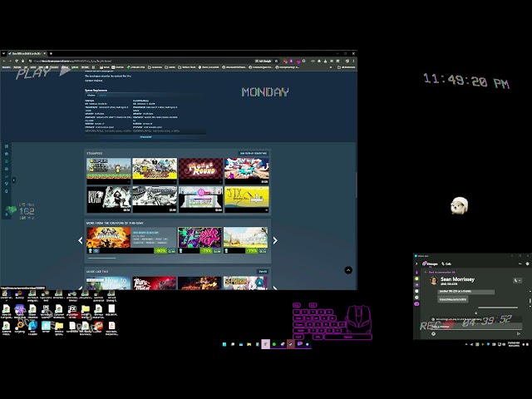Open the Windows Start menu
The image size is (532, 399).
[224, 344]
